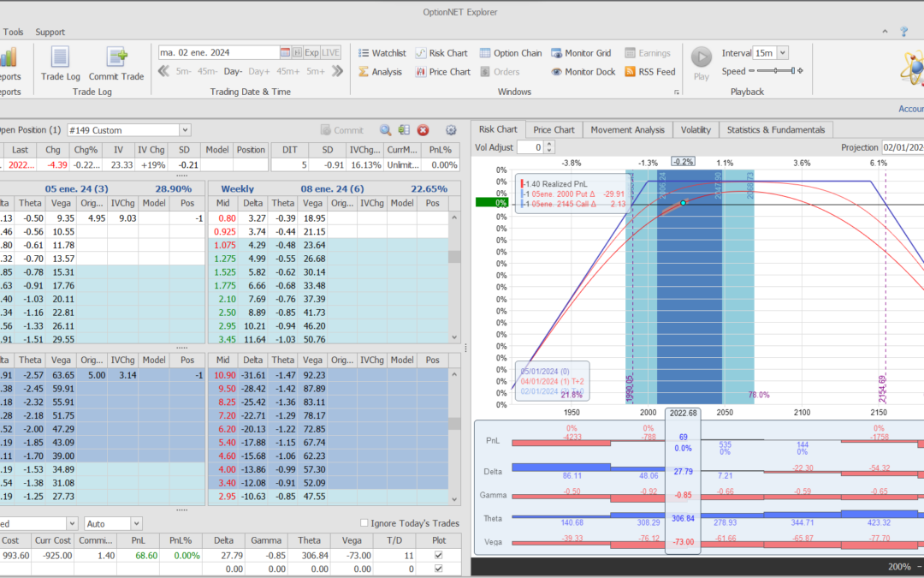Open the Option Chain window
The image size is (924, 578).
(511, 53)
